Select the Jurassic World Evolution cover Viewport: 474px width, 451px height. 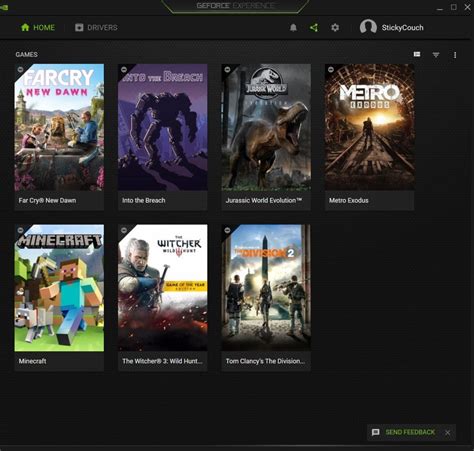tap(266, 127)
